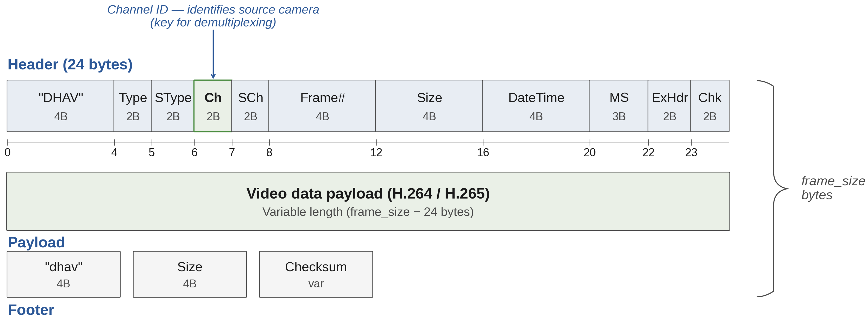
Task: Click the Chk 2B header field
Action: tap(710, 106)
